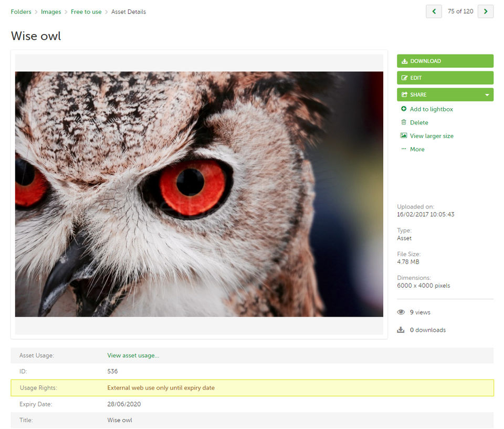Navigate to Free to use breadcrumb
Viewport: 504px width, 429px height.
(x=86, y=12)
